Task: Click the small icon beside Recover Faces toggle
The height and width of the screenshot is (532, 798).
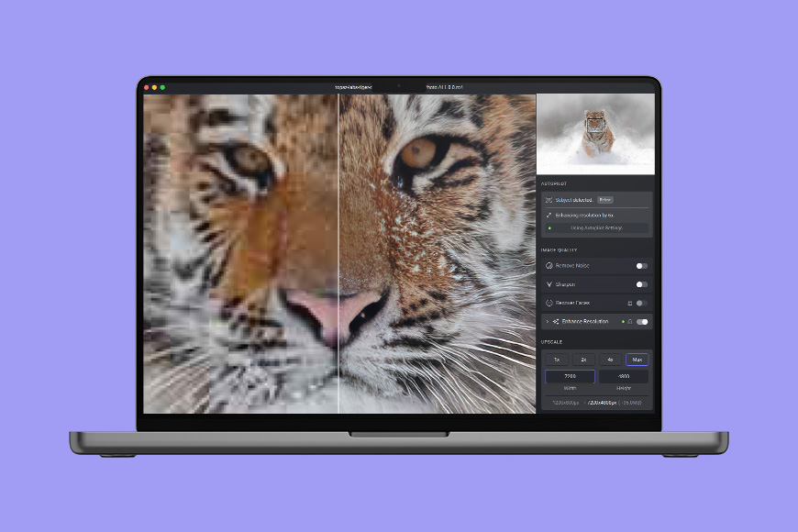Action: 628,303
